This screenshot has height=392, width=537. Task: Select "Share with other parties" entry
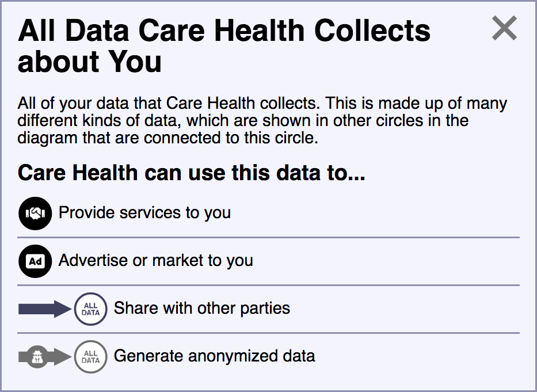[x=201, y=308]
